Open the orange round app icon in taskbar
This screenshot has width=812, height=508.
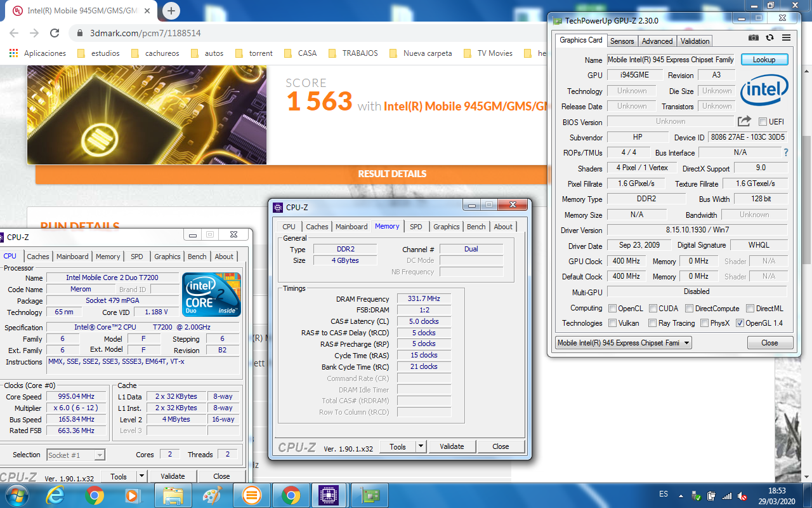[252, 495]
